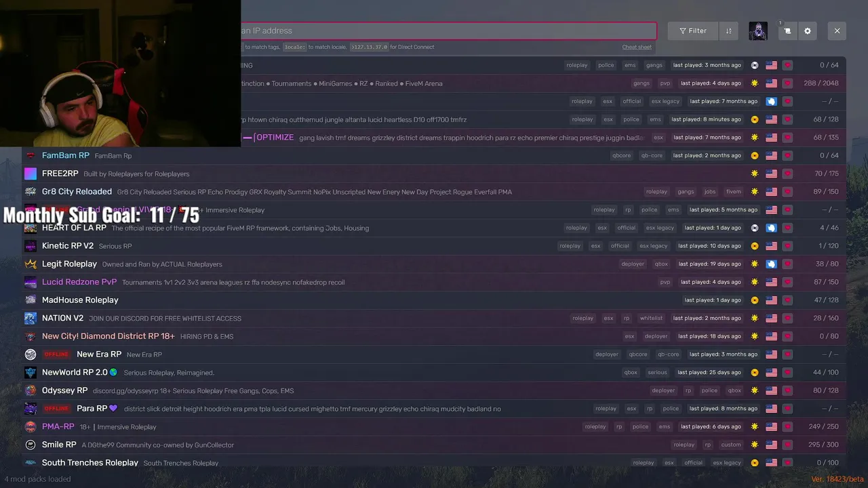Click the gold coin badge on MadHouse Roleplay row

coord(755,300)
